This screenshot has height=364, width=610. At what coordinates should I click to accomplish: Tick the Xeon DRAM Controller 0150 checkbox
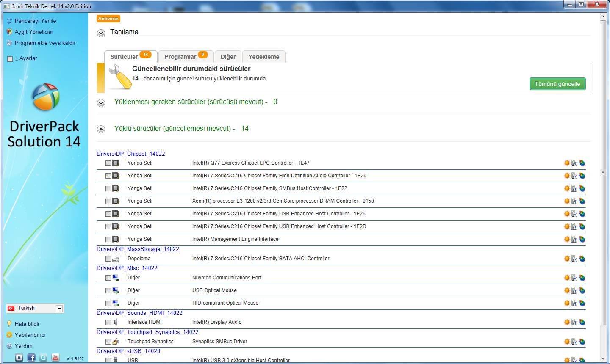[108, 201]
